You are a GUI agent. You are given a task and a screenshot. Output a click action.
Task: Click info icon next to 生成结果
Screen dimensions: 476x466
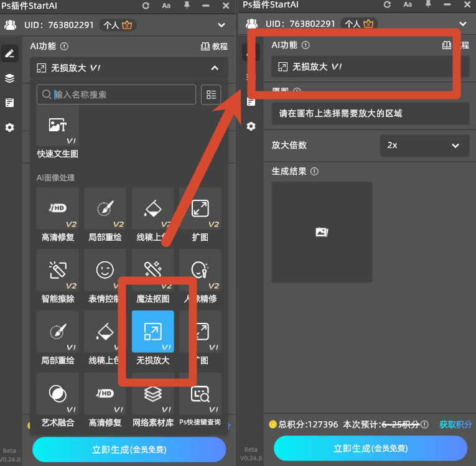click(314, 172)
